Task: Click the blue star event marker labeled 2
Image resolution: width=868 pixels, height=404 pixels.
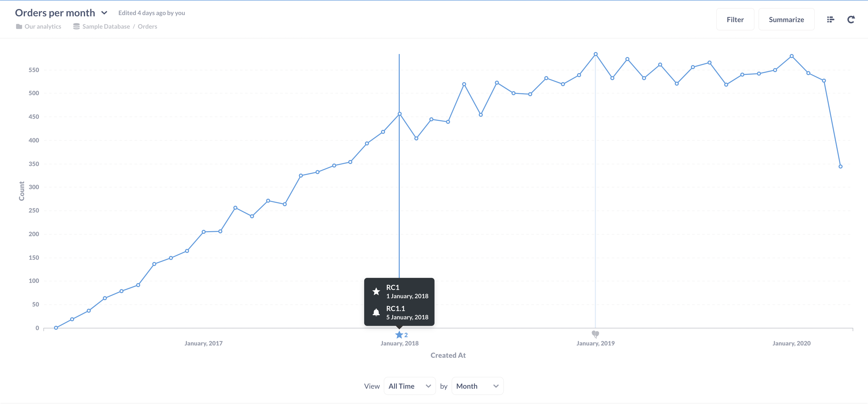Action: [x=399, y=335]
